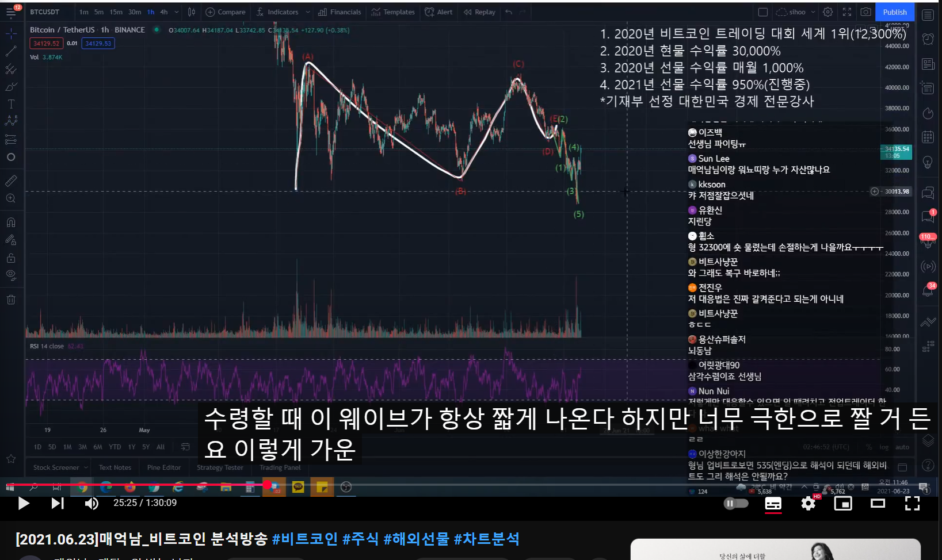The width and height of the screenshot is (942, 560).
Task: Open the prediction and measurement tools
Action: [x=11, y=140]
